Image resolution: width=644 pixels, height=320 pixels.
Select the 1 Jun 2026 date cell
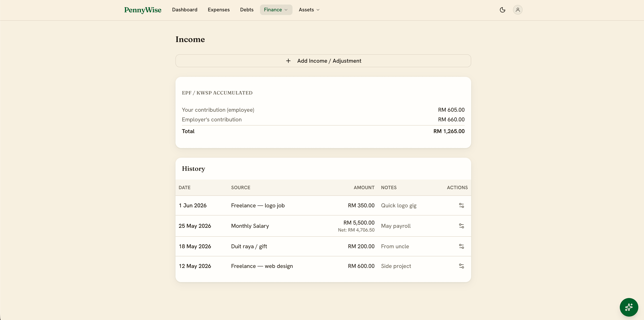click(x=192, y=205)
